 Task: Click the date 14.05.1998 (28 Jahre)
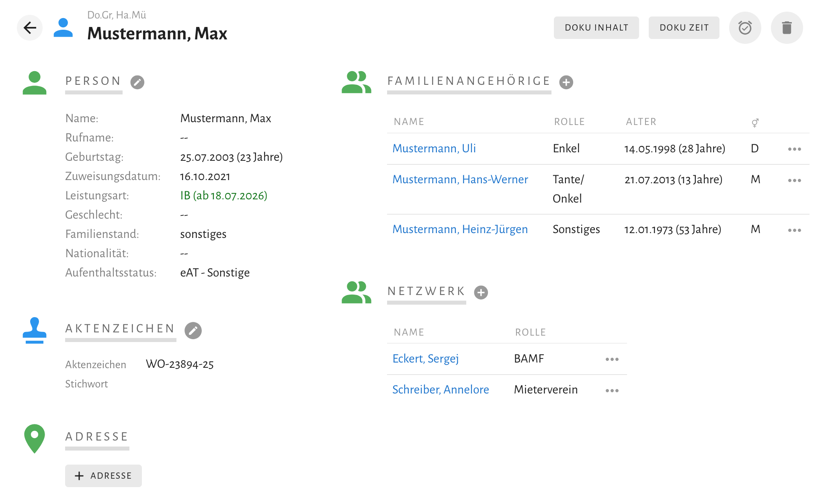tap(675, 149)
